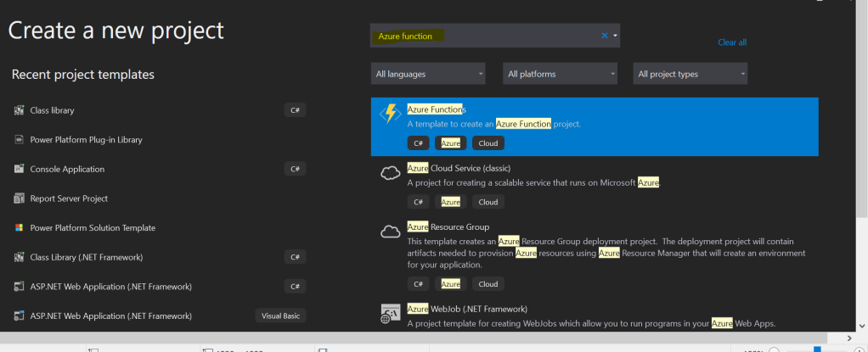Click the Azure Functions lightning bolt icon
The width and height of the screenshot is (868, 352).
click(x=390, y=114)
